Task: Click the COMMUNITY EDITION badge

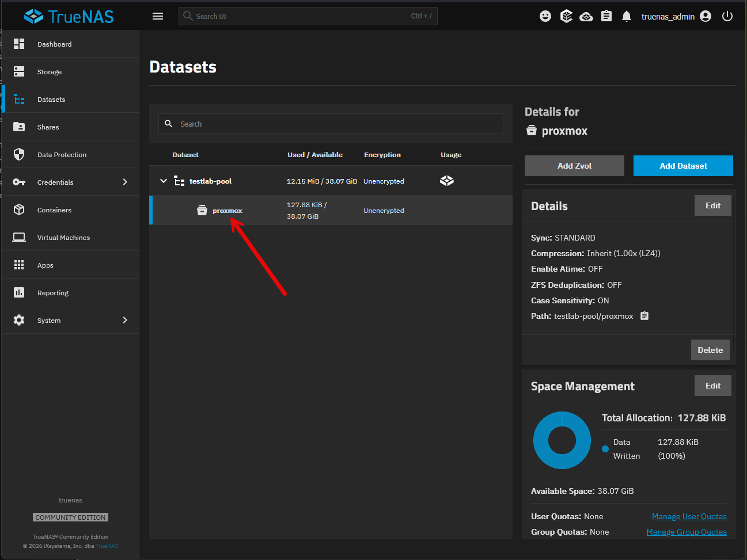Action: [71, 517]
